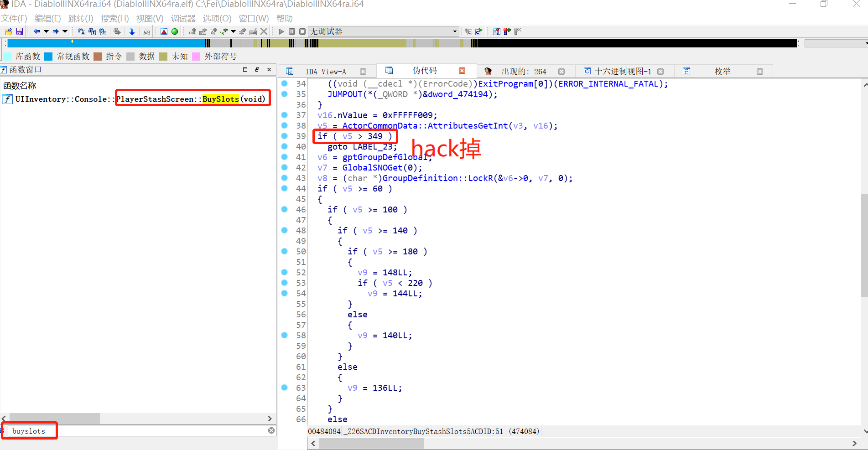Viewport: 868px width, 450px height.
Task: Click the convert to data icon
Action: click(x=203, y=31)
